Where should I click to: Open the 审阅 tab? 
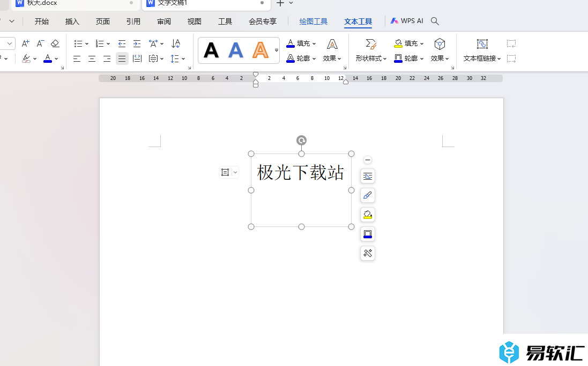(x=164, y=21)
